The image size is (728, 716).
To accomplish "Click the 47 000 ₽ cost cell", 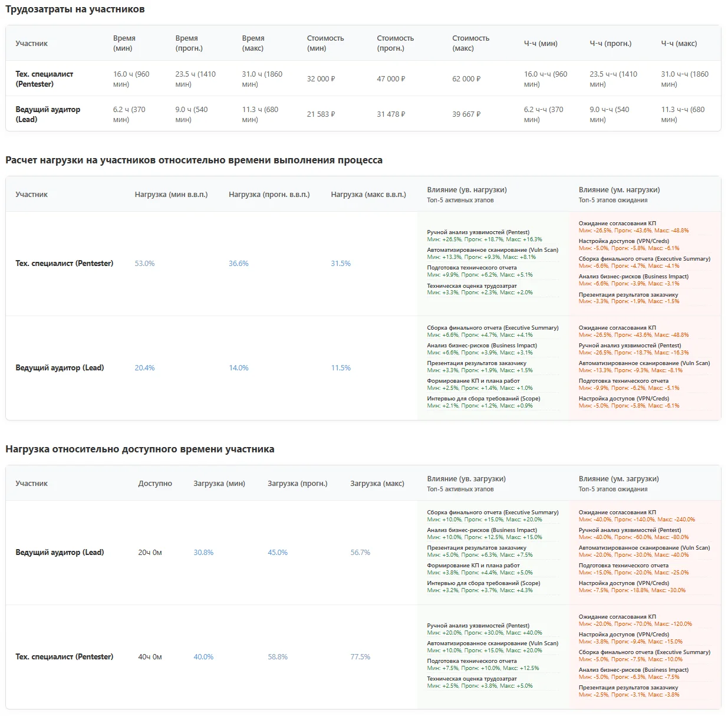I will [x=391, y=79].
